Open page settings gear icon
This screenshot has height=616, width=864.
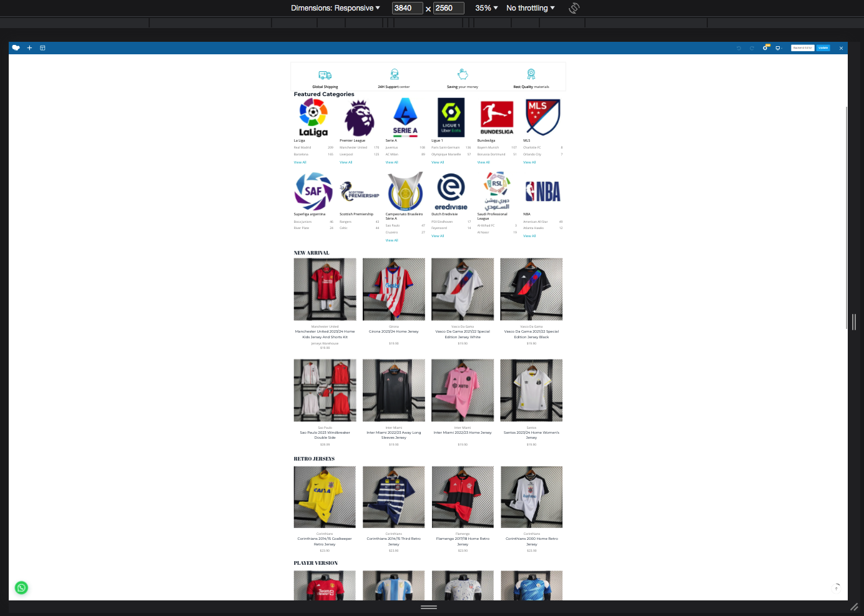pos(765,48)
